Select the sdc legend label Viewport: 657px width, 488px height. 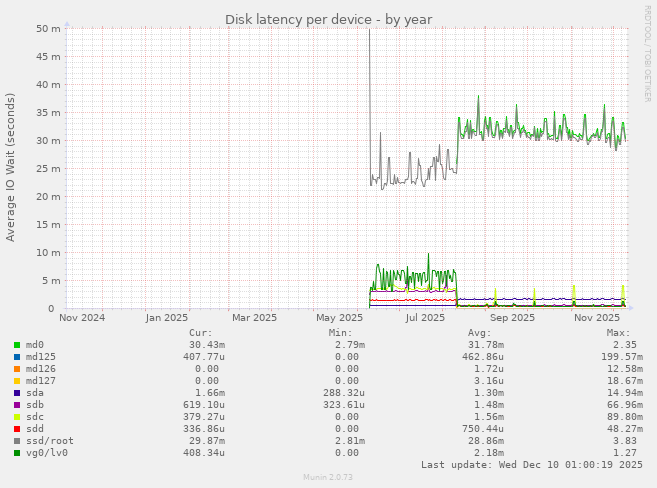coord(35,417)
